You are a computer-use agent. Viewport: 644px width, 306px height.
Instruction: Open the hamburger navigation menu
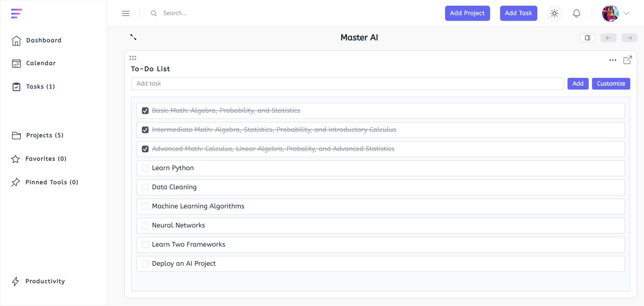pyautogui.click(x=126, y=13)
